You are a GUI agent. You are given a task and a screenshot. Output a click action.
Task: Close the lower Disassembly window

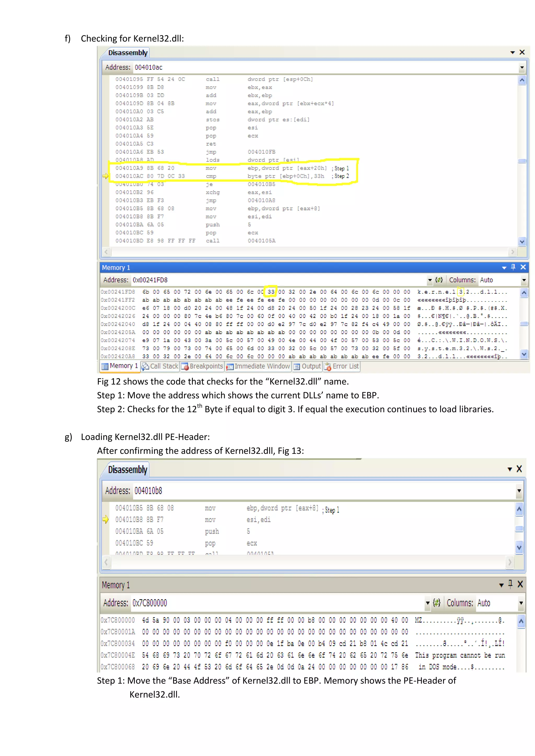pyautogui.click(x=519, y=469)
